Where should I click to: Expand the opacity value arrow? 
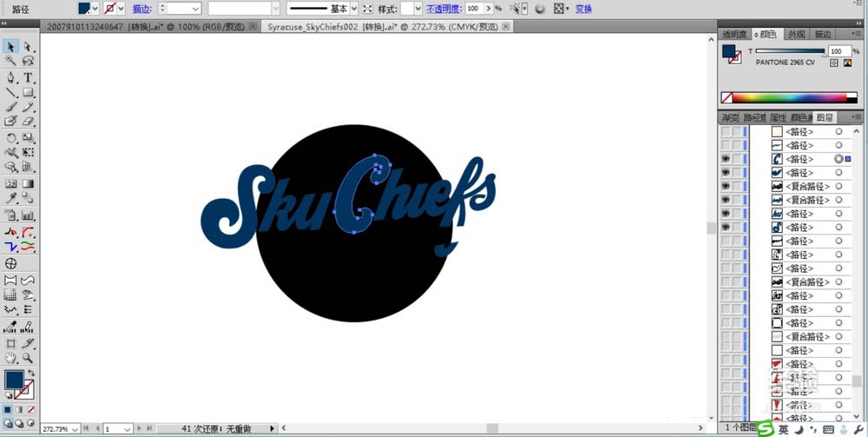click(488, 9)
